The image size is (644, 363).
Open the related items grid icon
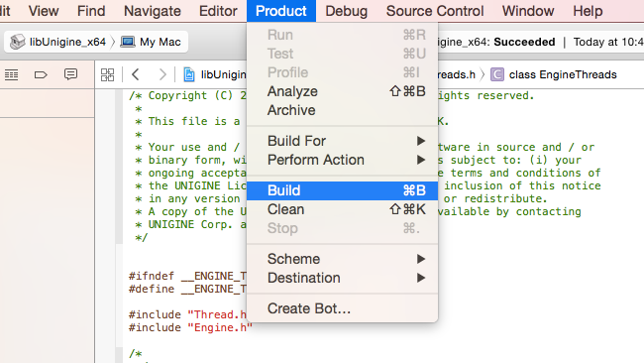point(108,74)
